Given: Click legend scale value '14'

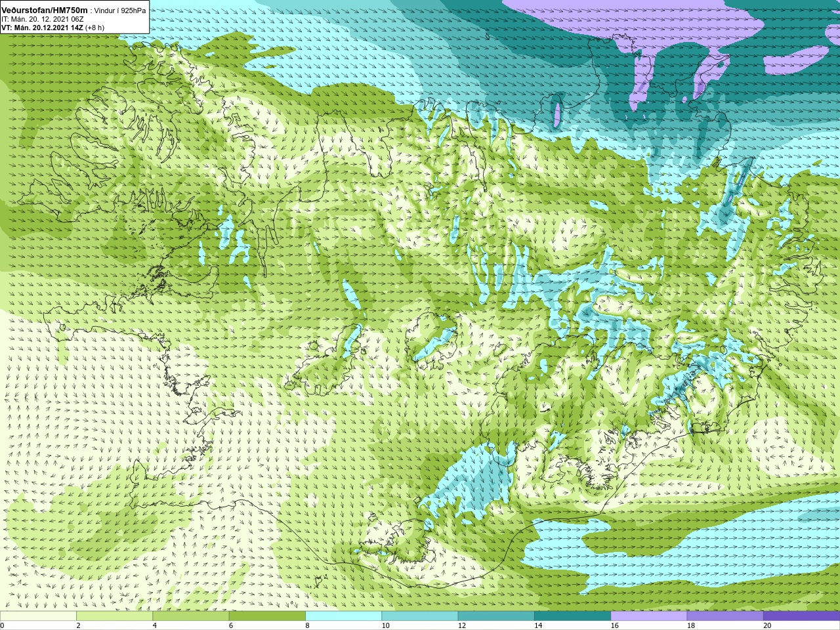Looking at the screenshot, I should [x=538, y=625].
